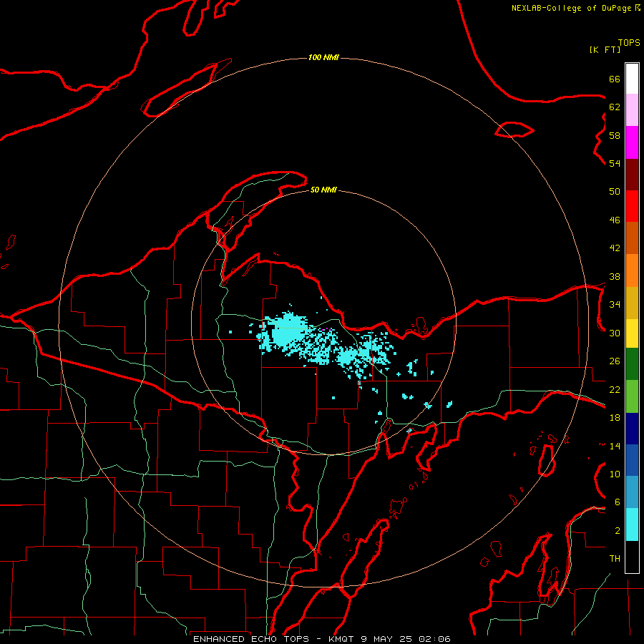The width and height of the screenshot is (644, 644).
Task: Click the light green legend swatch
Action: (632, 396)
